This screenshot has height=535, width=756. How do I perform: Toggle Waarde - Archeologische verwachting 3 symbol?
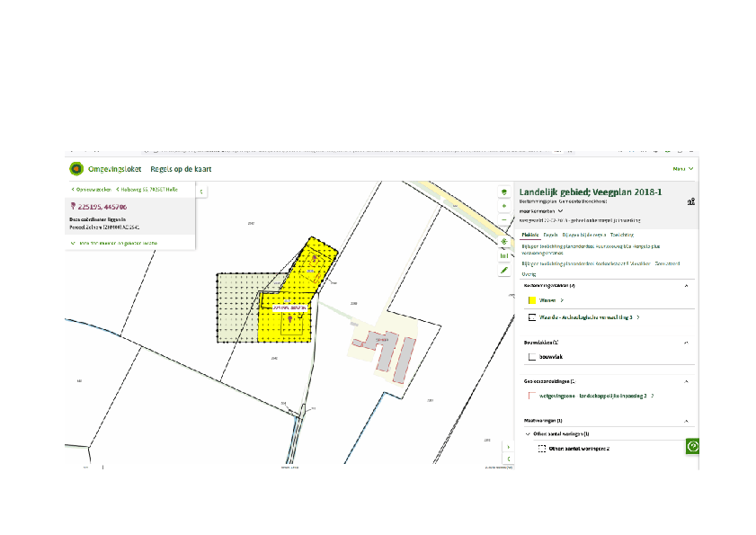coord(531,317)
